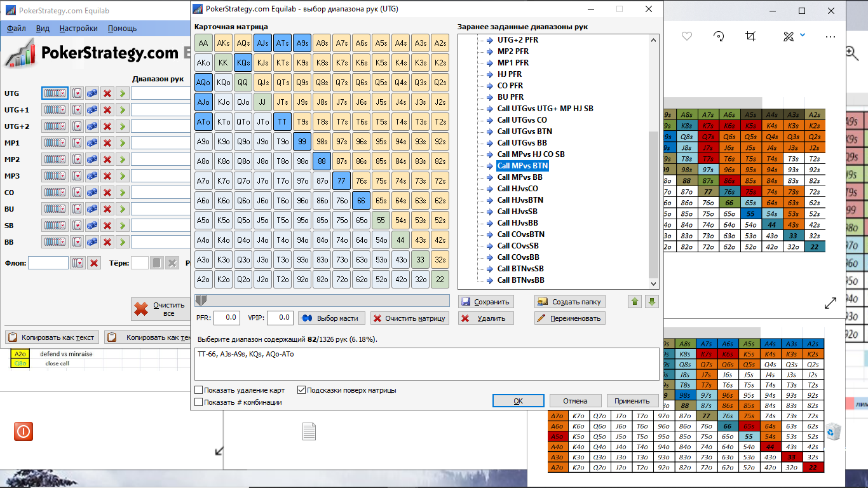Click the preset ranges list scrollbar down arrow
Screen dimensions: 868x488
(x=653, y=285)
